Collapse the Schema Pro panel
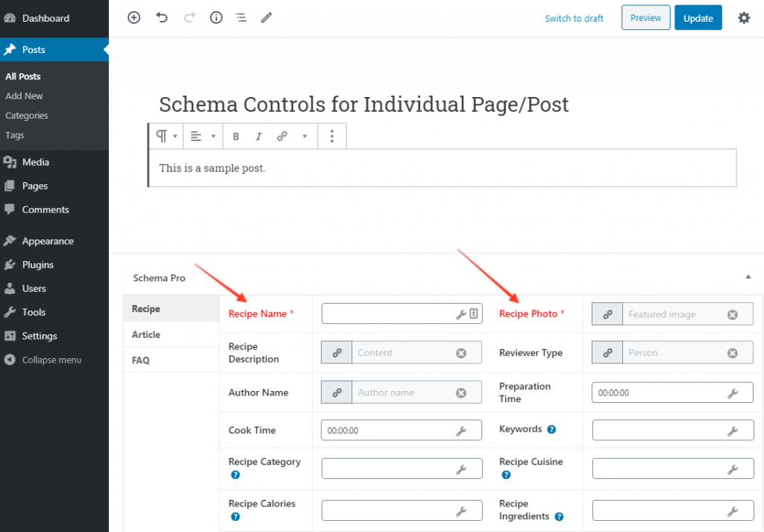 coord(748,276)
